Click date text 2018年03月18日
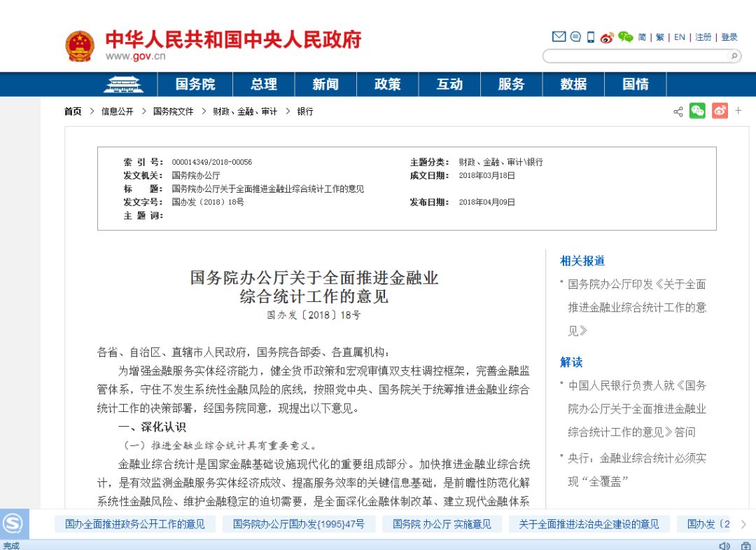The height and width of the screenshot is (550, 756). (487, 176)
